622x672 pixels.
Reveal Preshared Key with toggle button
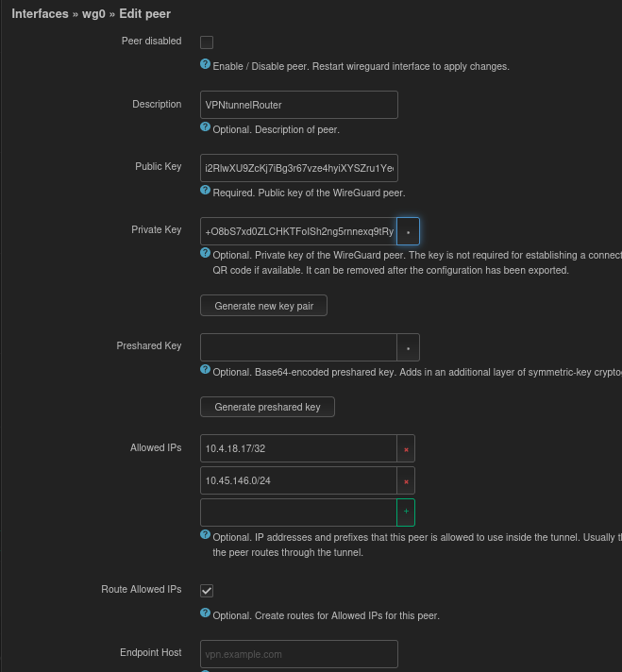408,347
